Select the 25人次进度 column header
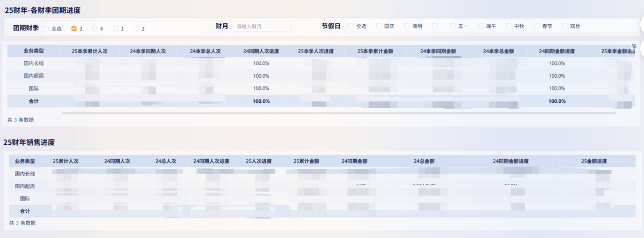Viewport: 644px width, 238px height. point(258,161)
